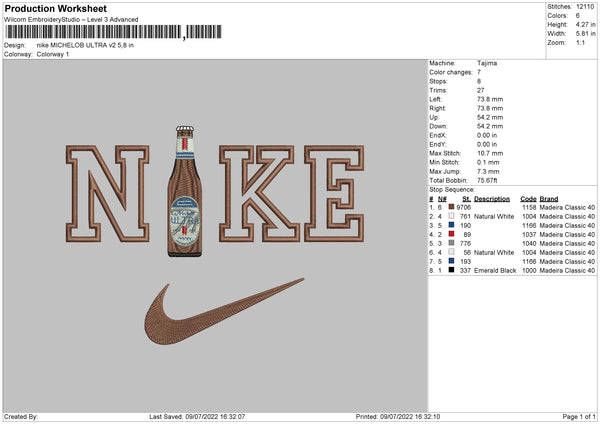
Task: Click the embroidered letter N
Action: click(x=108, y=193)
